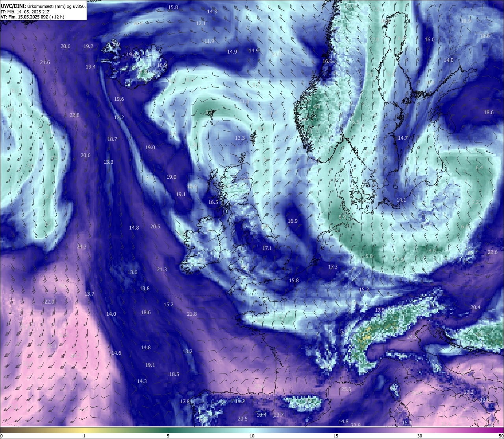Click the 14.7 value over the Baltic
The width and height of the screenshot is (504, 439).
[402, 138]
